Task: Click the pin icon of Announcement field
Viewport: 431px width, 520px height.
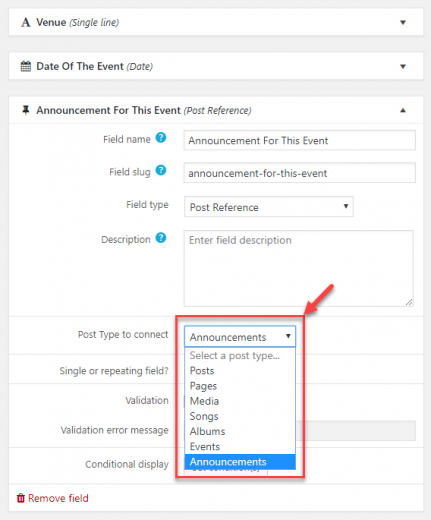Action: click(26, 110)
